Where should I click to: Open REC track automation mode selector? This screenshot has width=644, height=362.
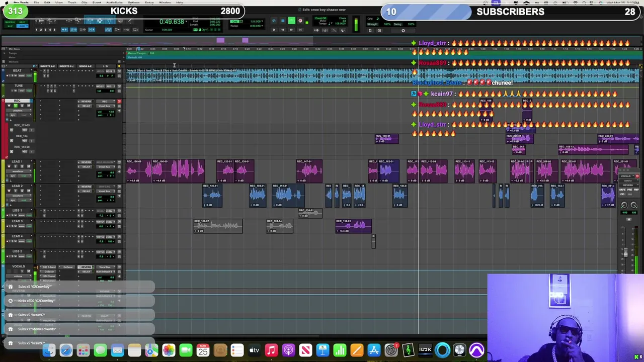tap(25, 115)
